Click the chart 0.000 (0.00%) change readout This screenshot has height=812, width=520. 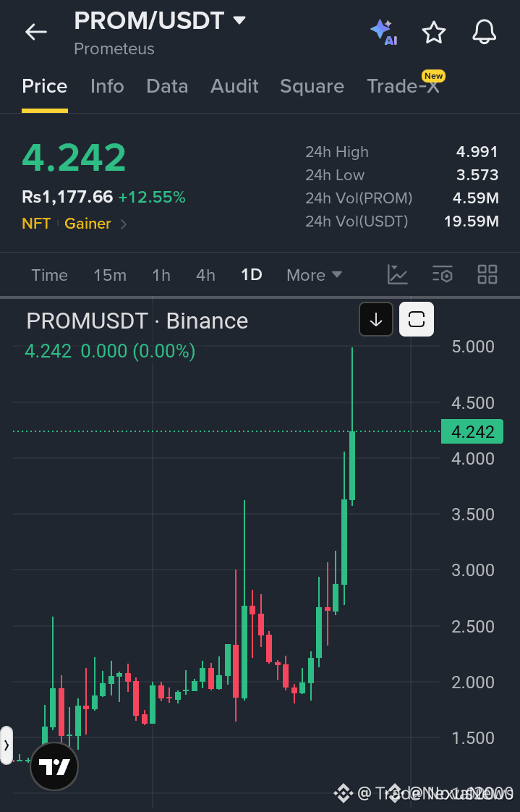137,351
